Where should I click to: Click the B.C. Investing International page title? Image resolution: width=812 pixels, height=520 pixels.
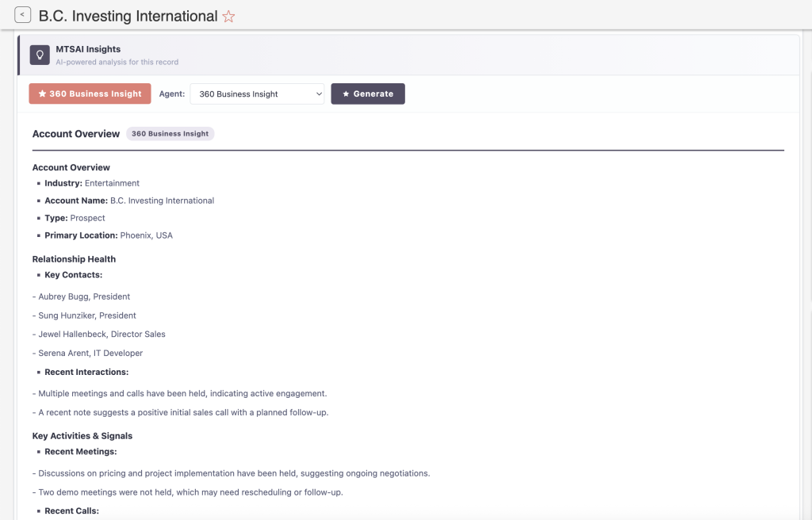coord(128,17)
